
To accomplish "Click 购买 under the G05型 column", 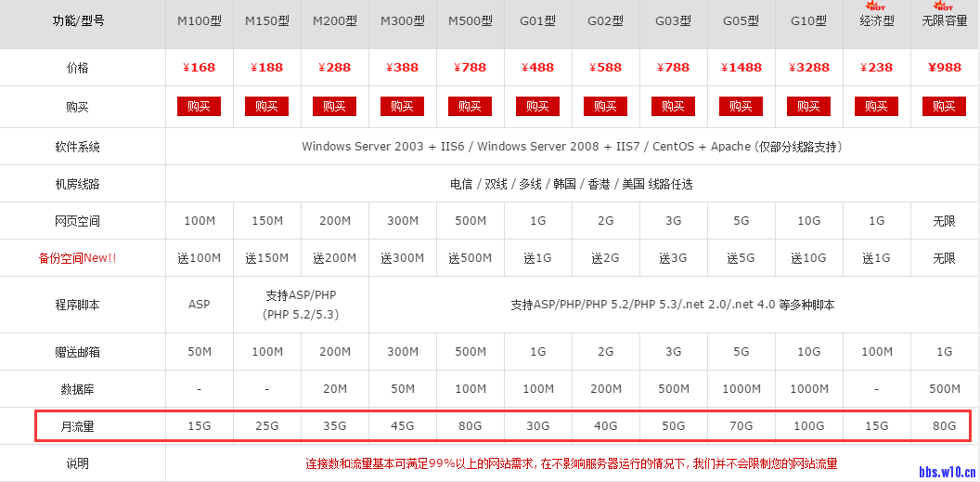I will (x=741, y=107).
